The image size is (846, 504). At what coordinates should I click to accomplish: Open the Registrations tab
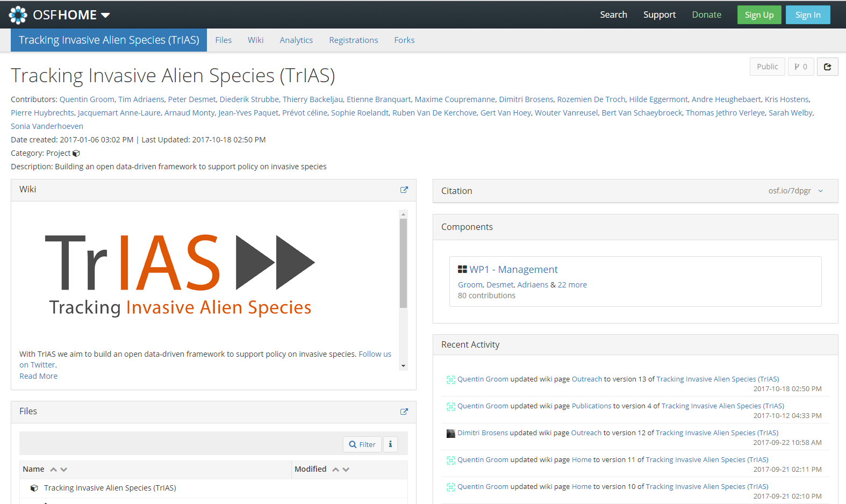click(354, 40)
